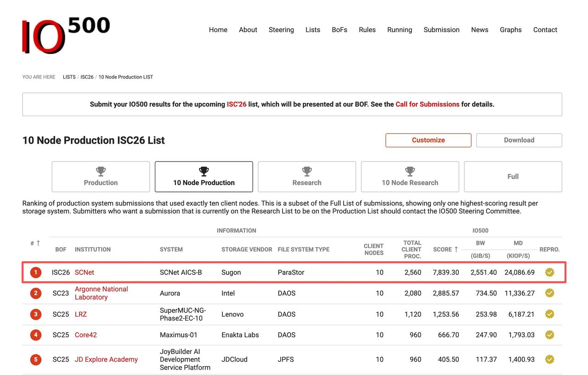Open the Graphs menu item
Image resolution: width=588 pixels, height=375 pixels.
(511, 30)
